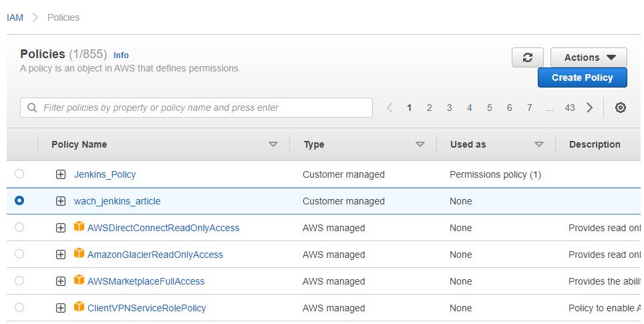The height and width of the screenshot is (324, 644).
Task: Expand the wach_jenkins_article policy row
Action: point(61,201)
